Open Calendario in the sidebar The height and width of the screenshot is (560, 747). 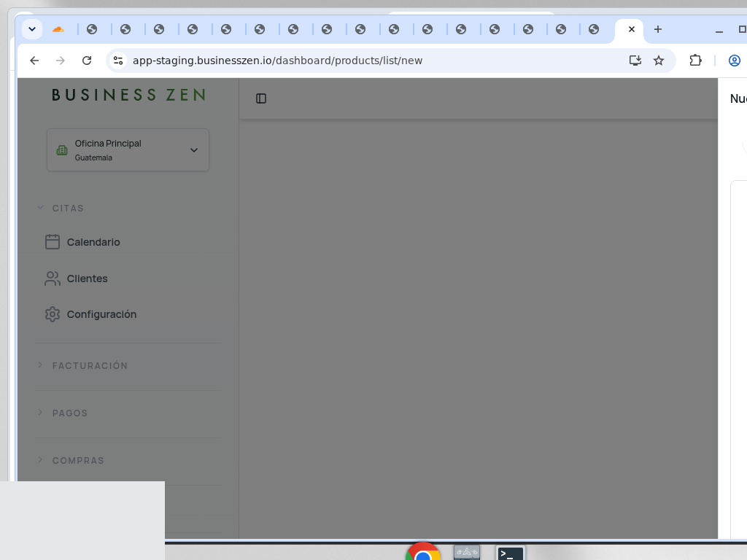(82, 242)
